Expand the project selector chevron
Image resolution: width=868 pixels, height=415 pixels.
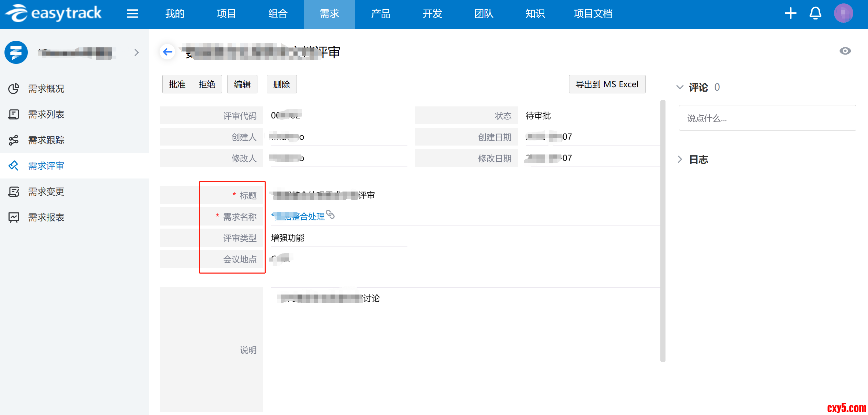[x=137, y=53]
